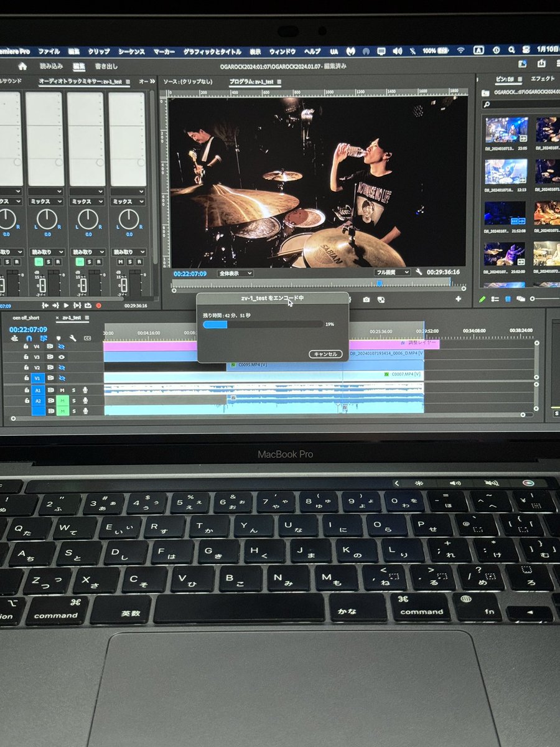The width and height of the screenshot is (560, 747).
Task: Click the project thumbnail size zoom slider
Action: point(533,299)
